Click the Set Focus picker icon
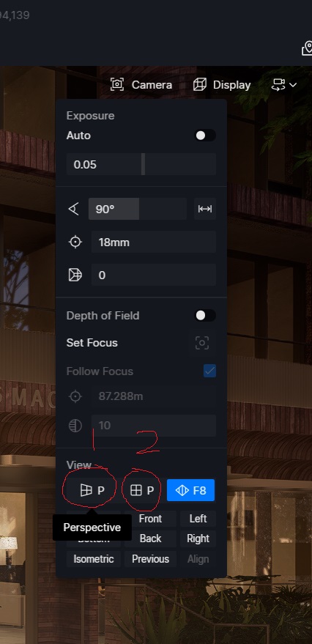The image size is (312, 644). [202, 343]
